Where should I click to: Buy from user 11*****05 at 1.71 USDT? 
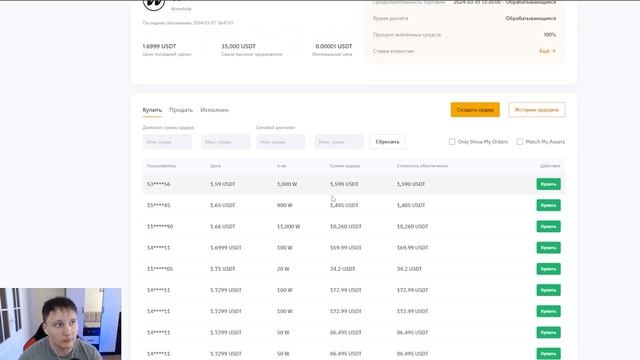[x=548, y=269]
